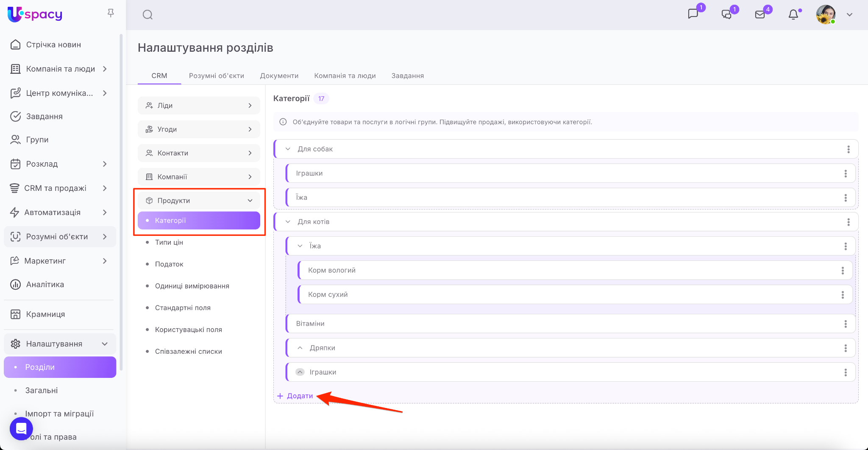Switch to the Документи tab

click(x=279, y=76)
